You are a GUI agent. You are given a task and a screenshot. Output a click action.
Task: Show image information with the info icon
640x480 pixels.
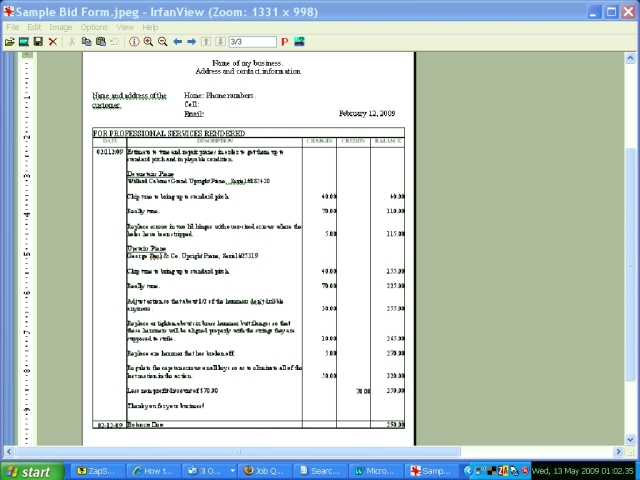(134, 42)
